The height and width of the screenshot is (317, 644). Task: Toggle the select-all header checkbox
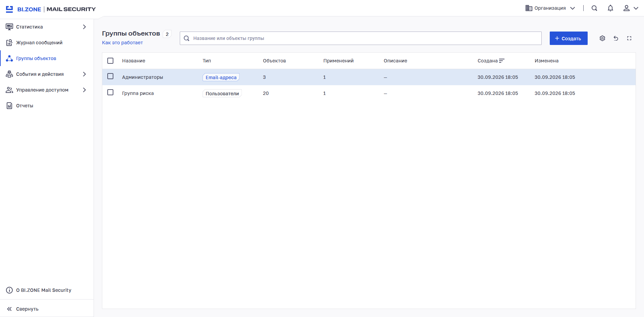(110, 61)
